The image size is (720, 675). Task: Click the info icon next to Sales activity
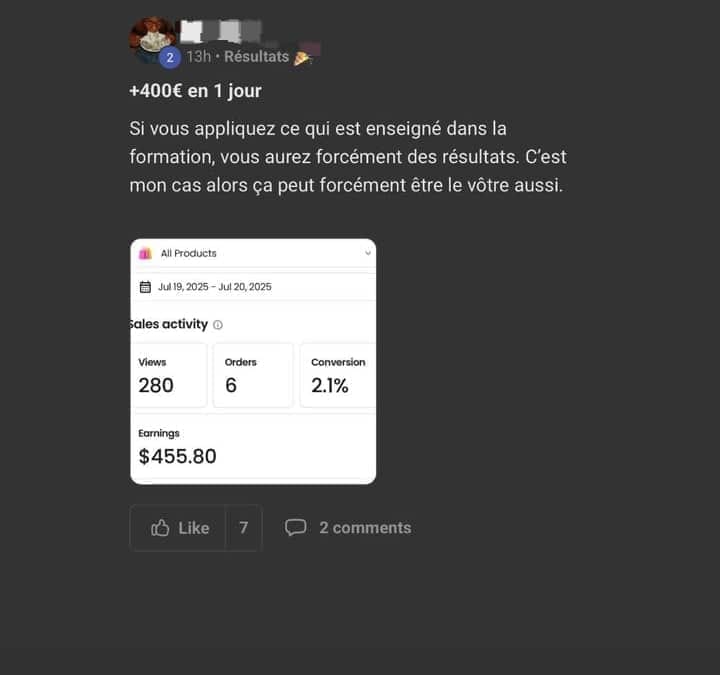click(x=218, y=325)
